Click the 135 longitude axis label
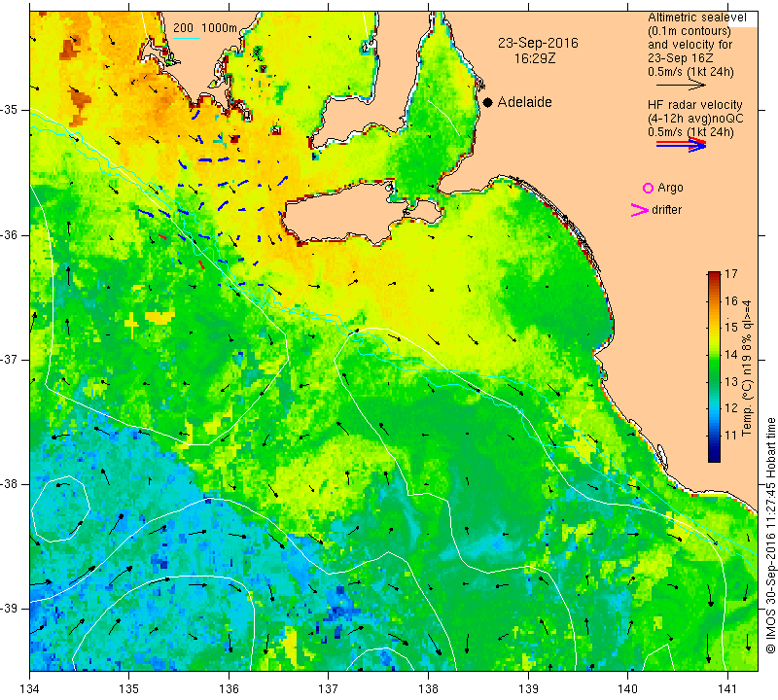 (x=129, y=688)
